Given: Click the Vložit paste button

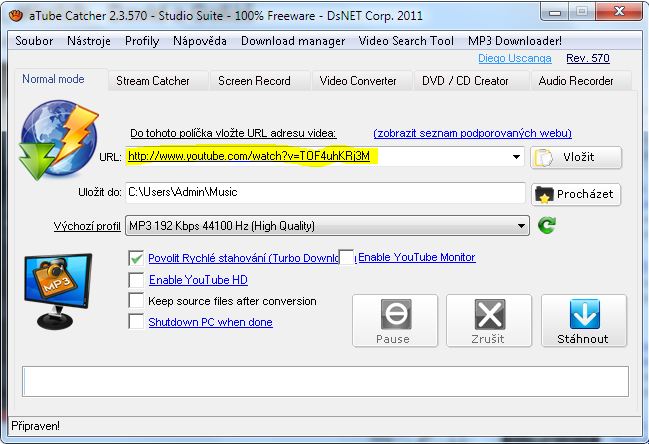Looking at the screenshot, I should [x=576, y=158].
